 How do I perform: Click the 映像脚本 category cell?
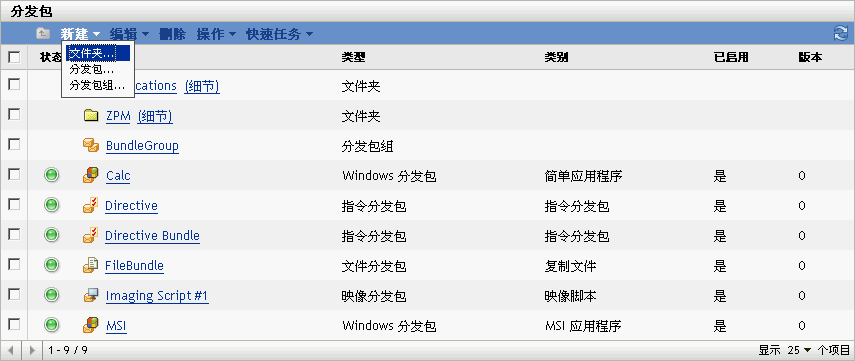pyautogui.click(x=570, y=296)
